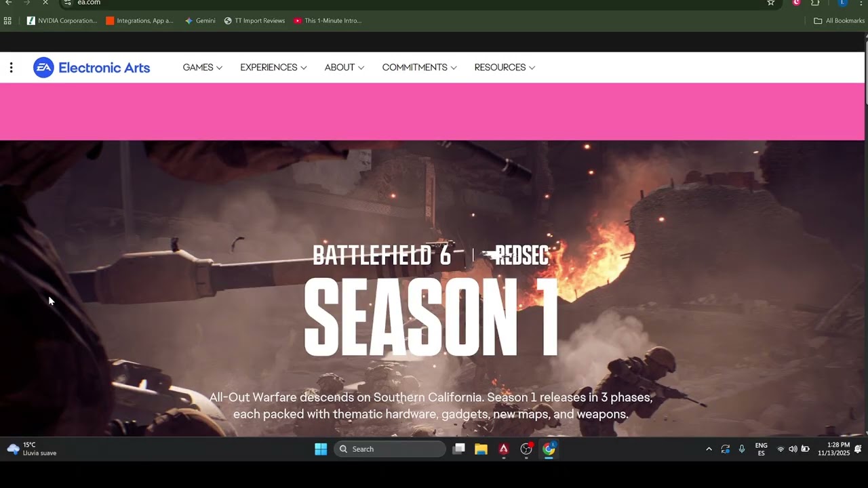Open the This 1-Minute Intro bookmark
Image resolution: width=868 pixels, height=488 pixels.
pos(328,21)
